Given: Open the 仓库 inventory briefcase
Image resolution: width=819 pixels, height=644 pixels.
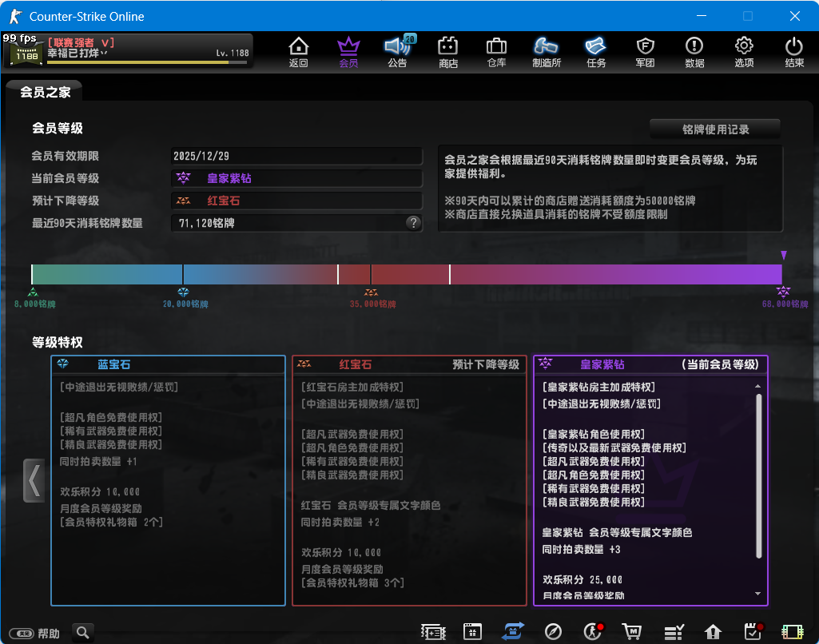Looking at the screenshot, I should click(496, 51).
